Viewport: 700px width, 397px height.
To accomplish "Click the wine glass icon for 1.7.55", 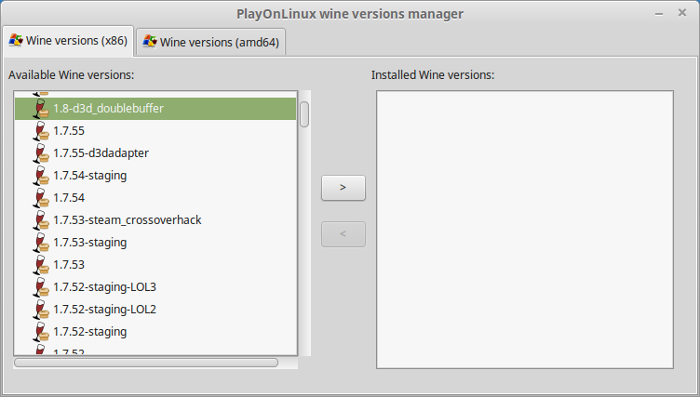I will tap(41, 131).
